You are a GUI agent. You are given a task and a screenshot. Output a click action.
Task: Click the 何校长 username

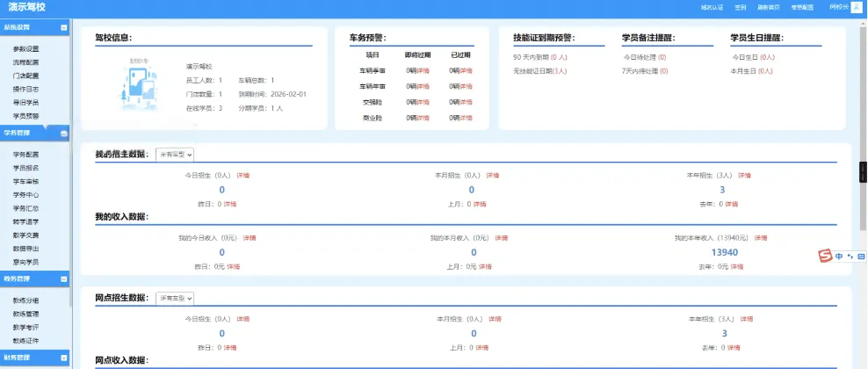point(838,7)
